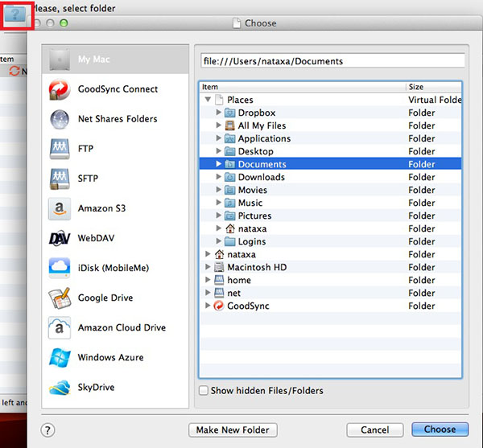Select Net Shares Folders label
This screenshot has height=448, width=483.
click(x=118, y=119)
